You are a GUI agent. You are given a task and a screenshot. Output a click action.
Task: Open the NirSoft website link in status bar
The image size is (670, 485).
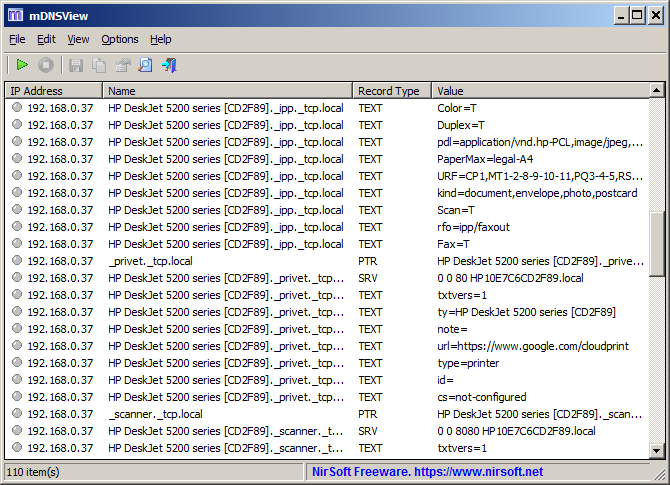[427, 472]
